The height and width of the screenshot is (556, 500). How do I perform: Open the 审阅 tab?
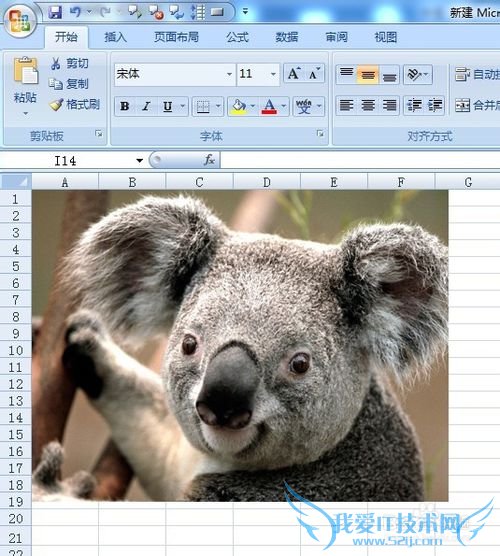337,37
